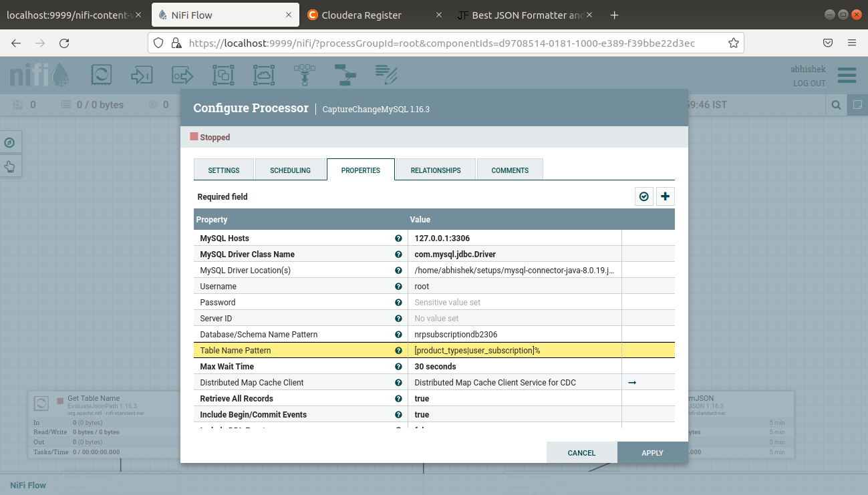Open the NiFi global hamburger menu
Viewport: 868px width, 495px height.
pyautogui.click(x=847, y=75)
